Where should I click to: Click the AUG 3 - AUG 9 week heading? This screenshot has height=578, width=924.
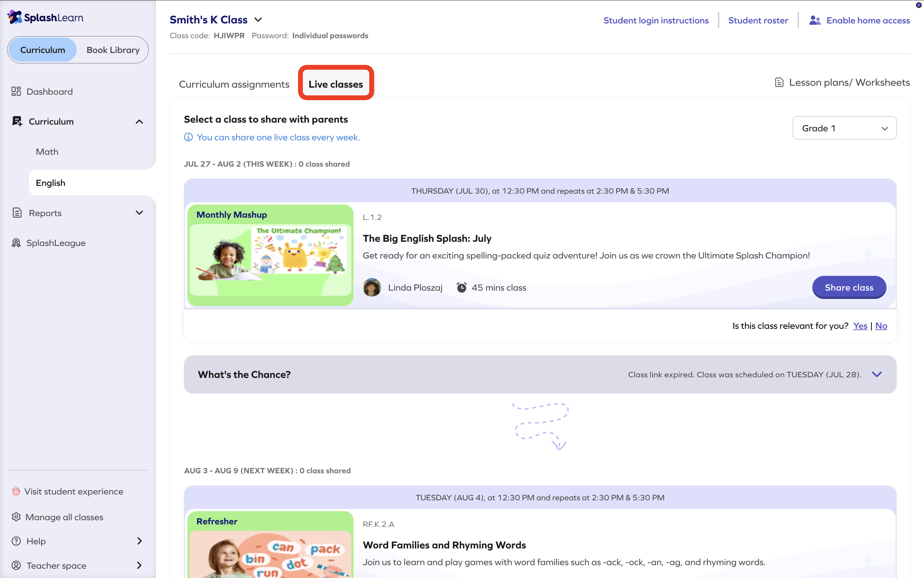[x=267, y=470]
